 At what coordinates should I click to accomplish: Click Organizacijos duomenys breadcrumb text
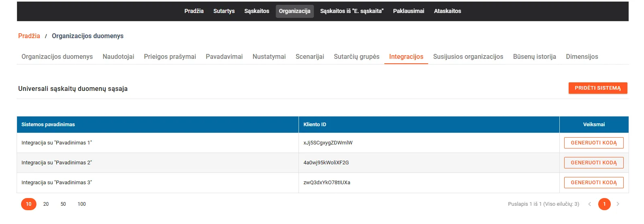pyautogui.click(x=87, y=36)
